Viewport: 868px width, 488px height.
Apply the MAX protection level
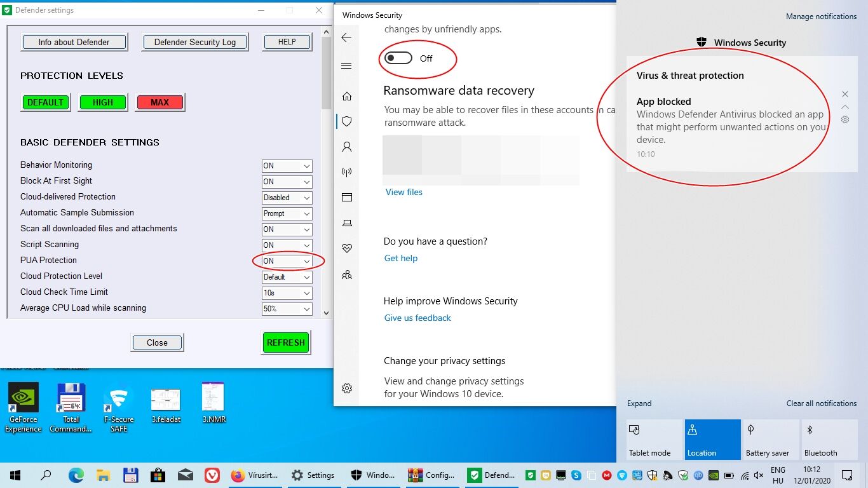(160, 102)
